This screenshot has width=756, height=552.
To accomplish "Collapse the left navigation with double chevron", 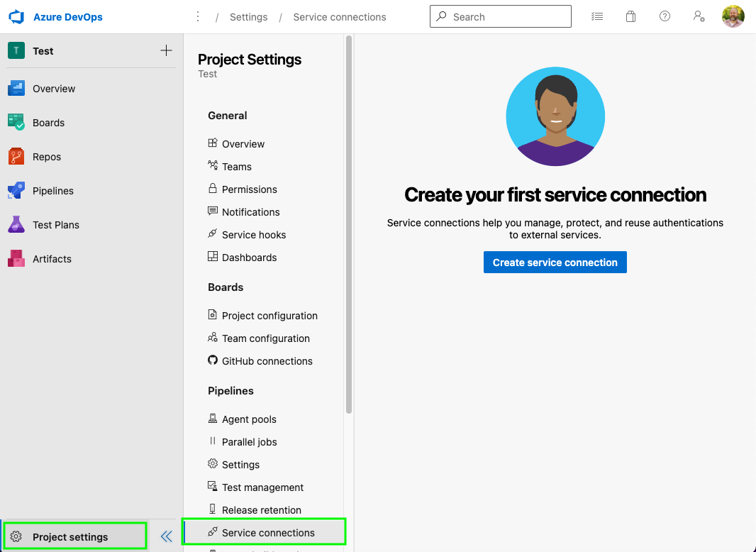I will tap(167, 536).
